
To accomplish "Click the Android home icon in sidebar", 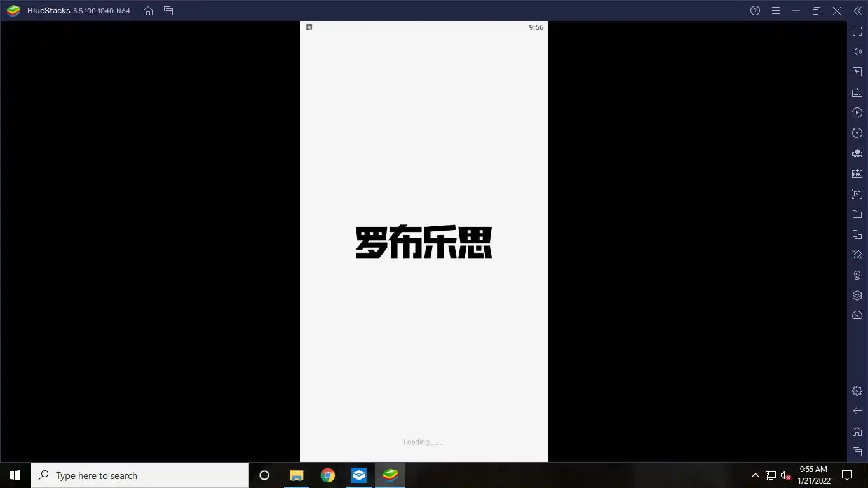I will point(857,431).
